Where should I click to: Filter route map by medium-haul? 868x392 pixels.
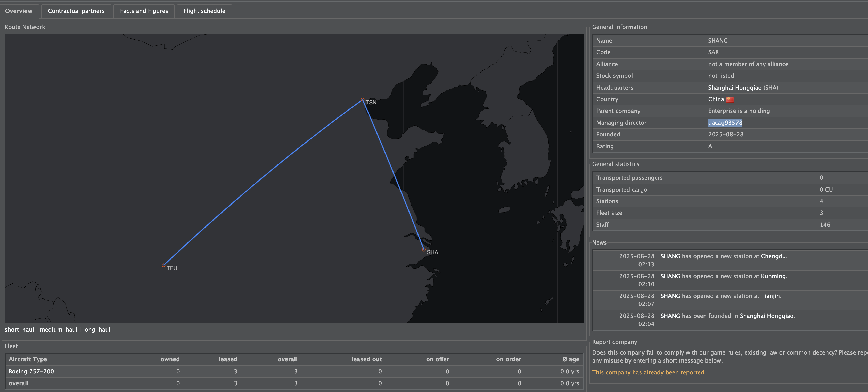pos(58,330)
